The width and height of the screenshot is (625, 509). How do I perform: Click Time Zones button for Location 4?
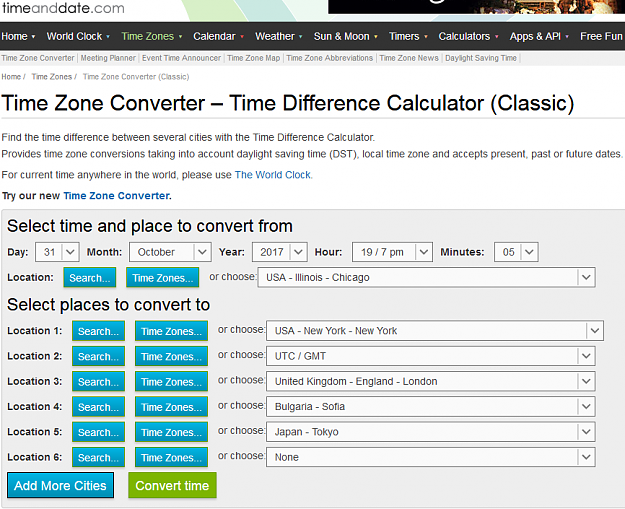pyautogui.click(x=171, y=407)
